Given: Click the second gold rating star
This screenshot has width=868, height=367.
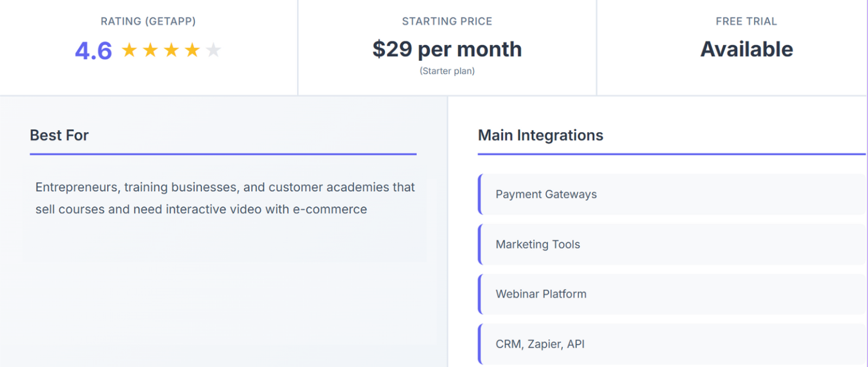Looking at the screenshot, I should coord(150,50).
